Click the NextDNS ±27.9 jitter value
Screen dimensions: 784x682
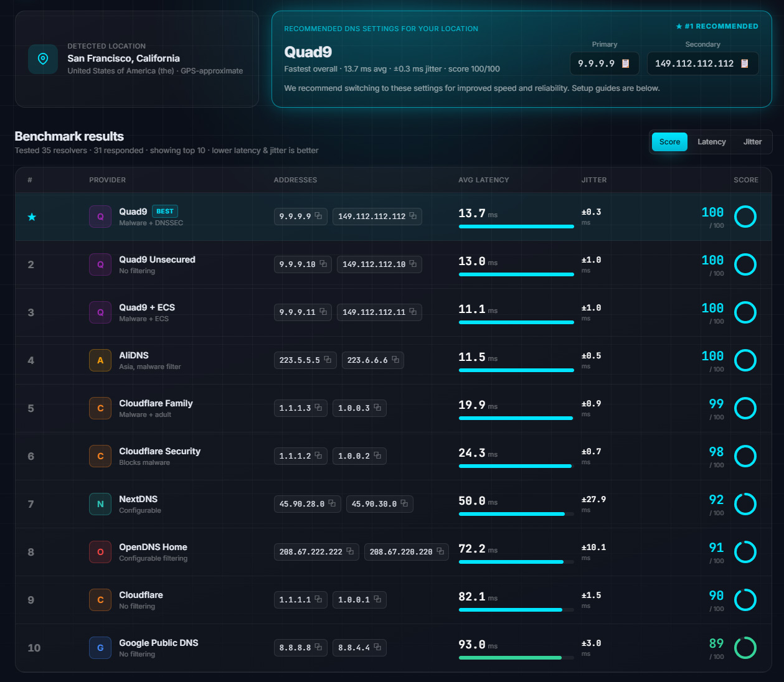point(593,500)
